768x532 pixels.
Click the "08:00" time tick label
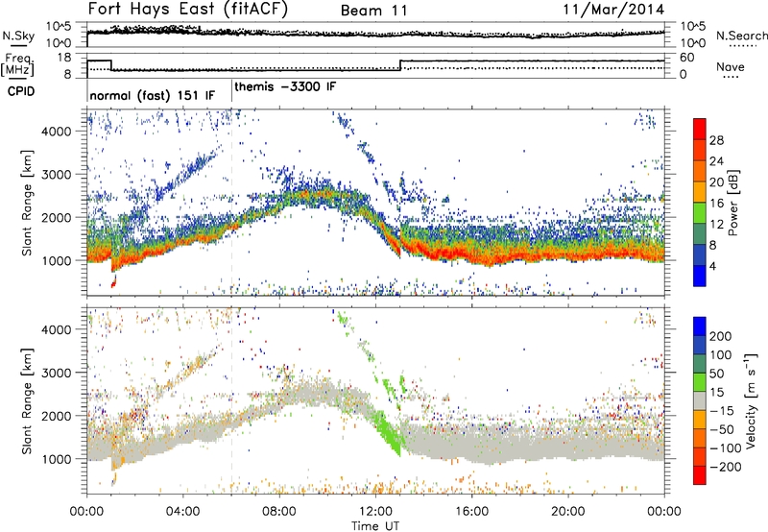tap(278, 512)
